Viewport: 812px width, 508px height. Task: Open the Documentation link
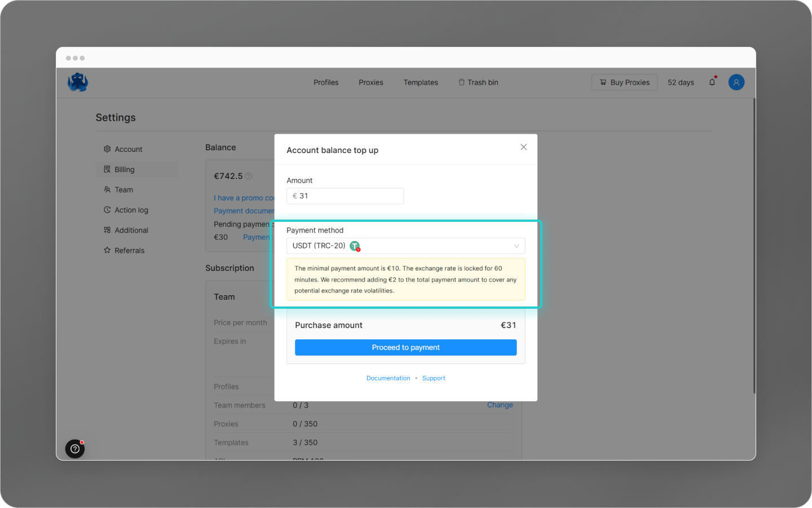tap(389, 378)
